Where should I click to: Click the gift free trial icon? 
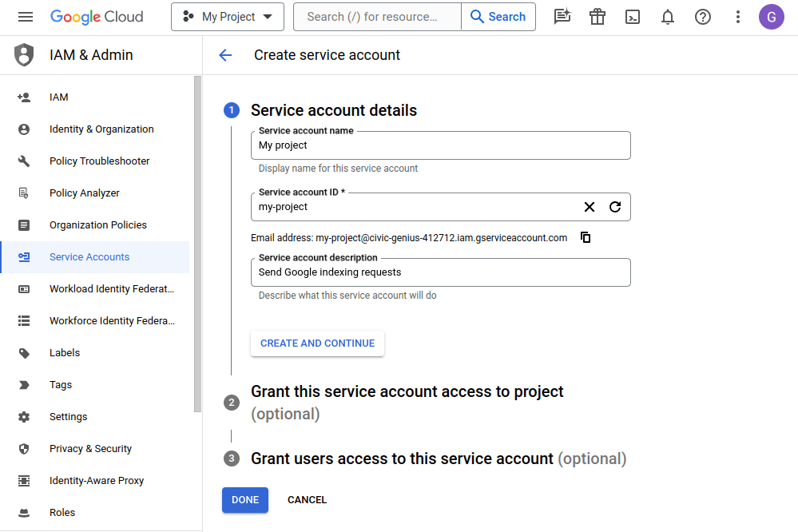click(598, 17)
